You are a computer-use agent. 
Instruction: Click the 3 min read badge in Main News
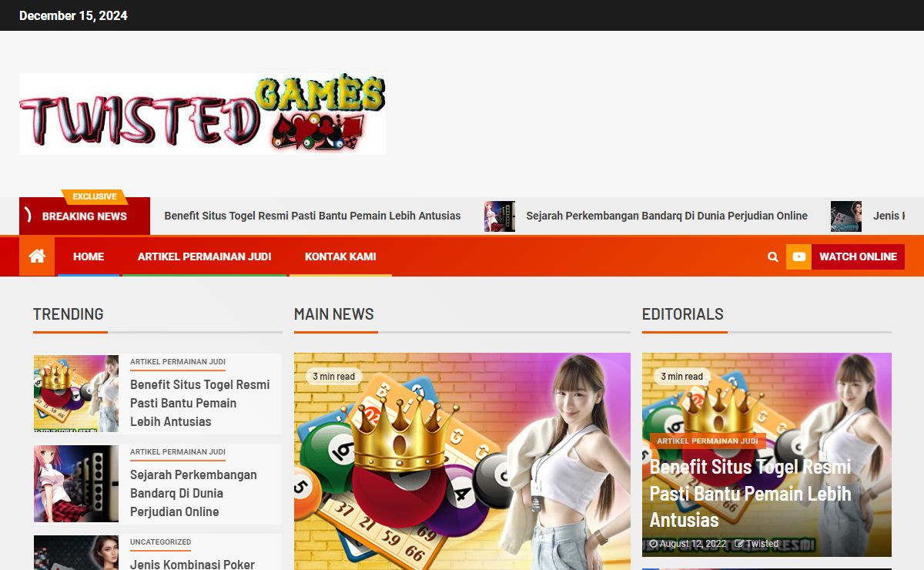333,377
